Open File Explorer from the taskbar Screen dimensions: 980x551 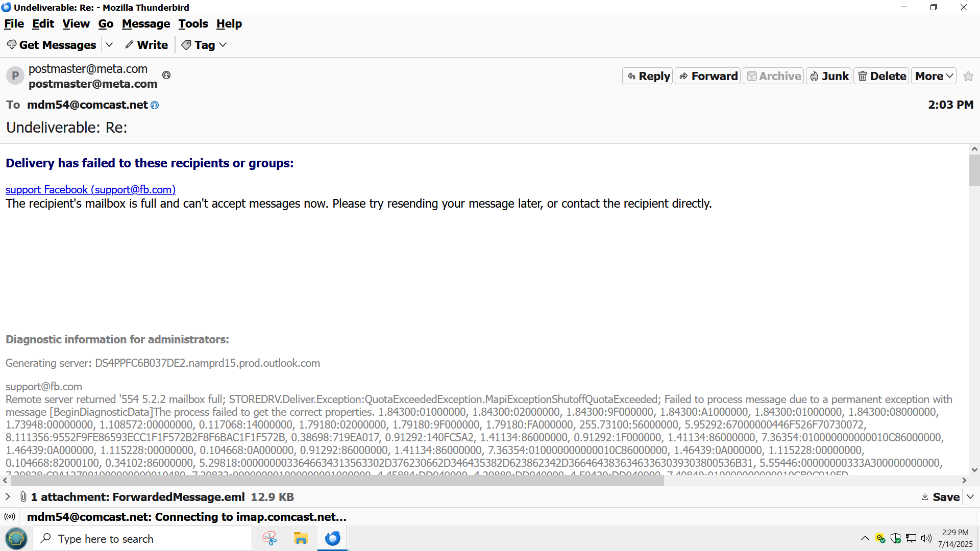click(301, 539)
